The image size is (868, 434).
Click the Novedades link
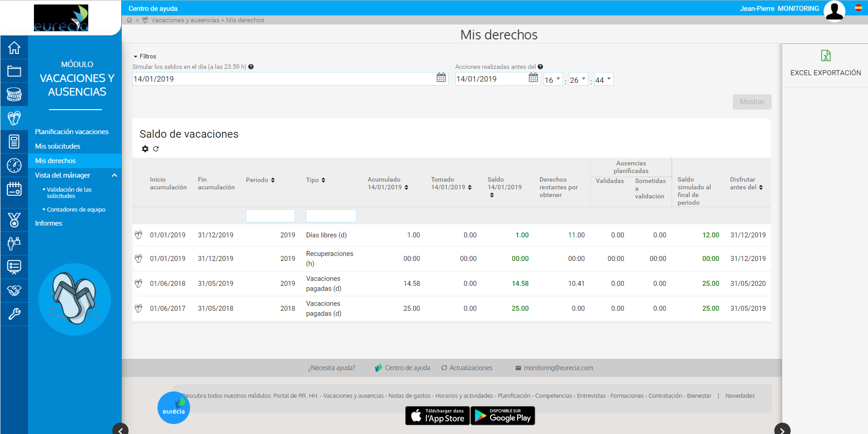[740, 395]
